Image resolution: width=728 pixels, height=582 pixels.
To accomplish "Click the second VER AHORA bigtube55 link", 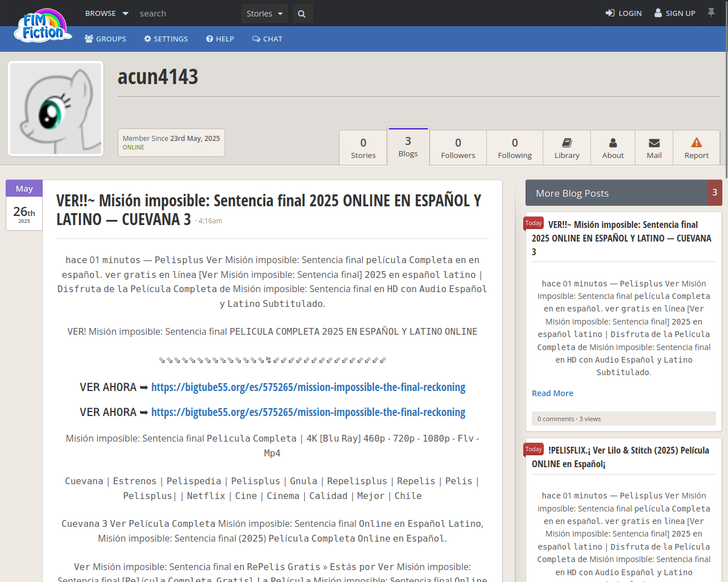I will click(308, 412).
